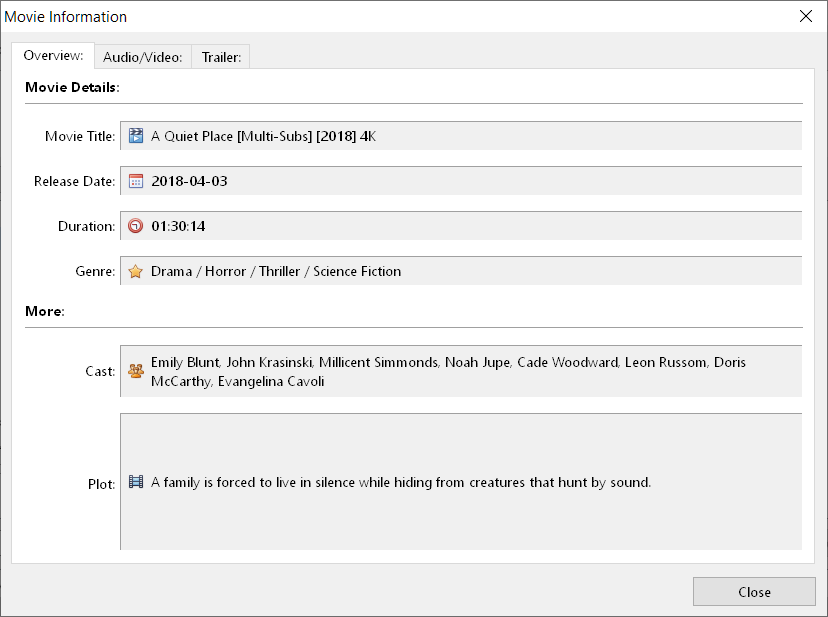Open the Trailer tab
Screen dimensions: 828x617
click(x=220, y=57)
